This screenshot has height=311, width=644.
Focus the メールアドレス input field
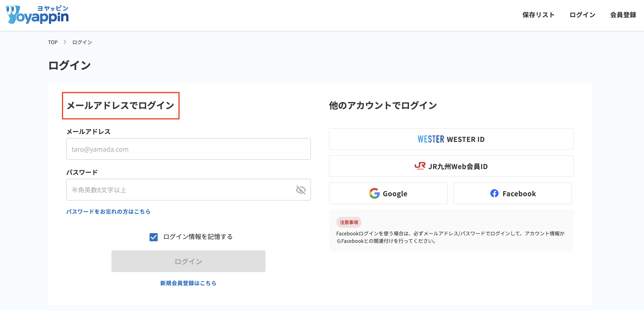coord(188,149)
